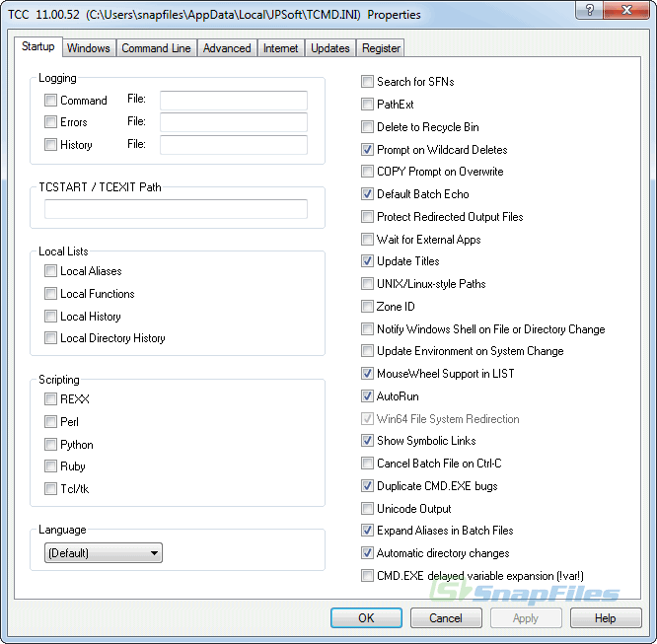The height and width of the screenshot is (644, 657).
Task: Uncheck Duplicate CMD.EXE bugs
Action: (x=367, y=485)
